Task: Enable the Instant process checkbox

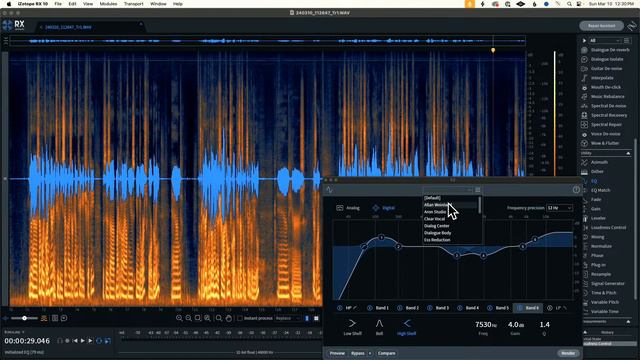Action: 240,318
